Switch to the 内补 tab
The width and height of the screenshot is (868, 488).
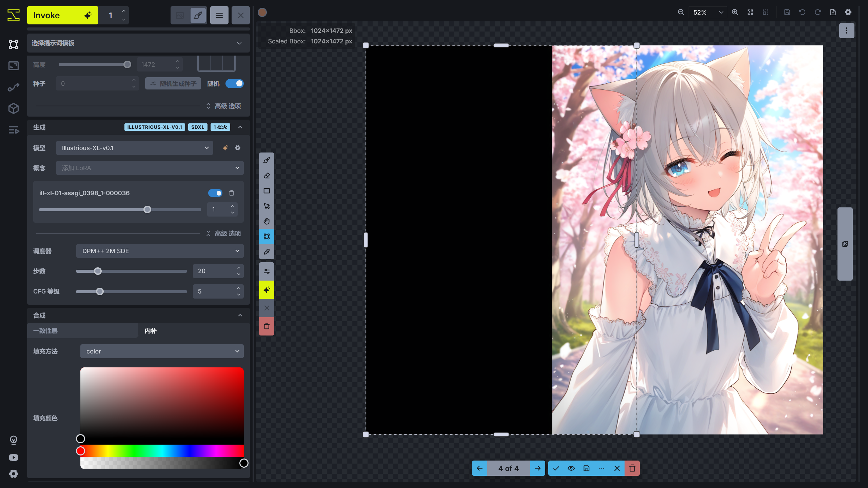(x=151, y=331)
